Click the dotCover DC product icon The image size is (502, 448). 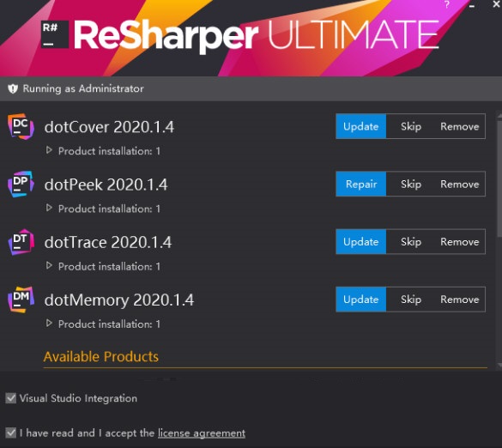pos(21,126)
